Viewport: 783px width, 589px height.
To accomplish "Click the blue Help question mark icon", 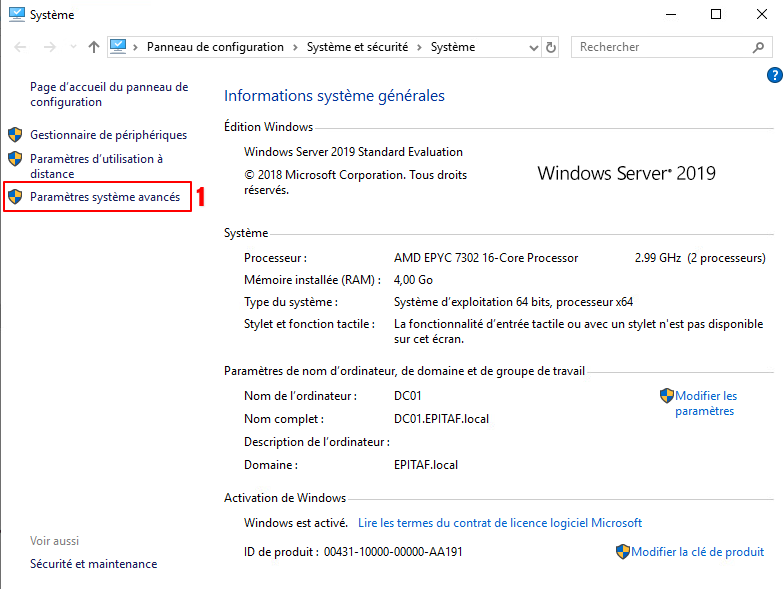I will pyautogui.click(x=773, y=75).
